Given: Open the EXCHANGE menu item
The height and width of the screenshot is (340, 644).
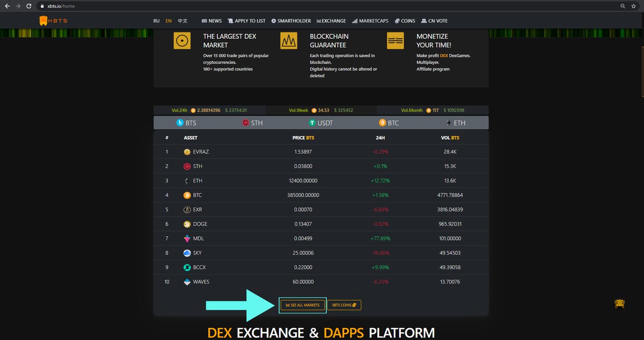Looking at the screenshot, I should [x=331, y=21].
